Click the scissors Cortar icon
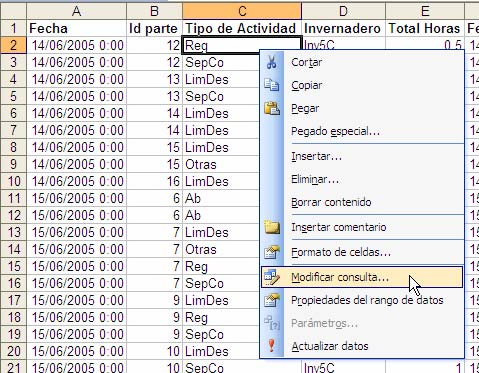 272,62
